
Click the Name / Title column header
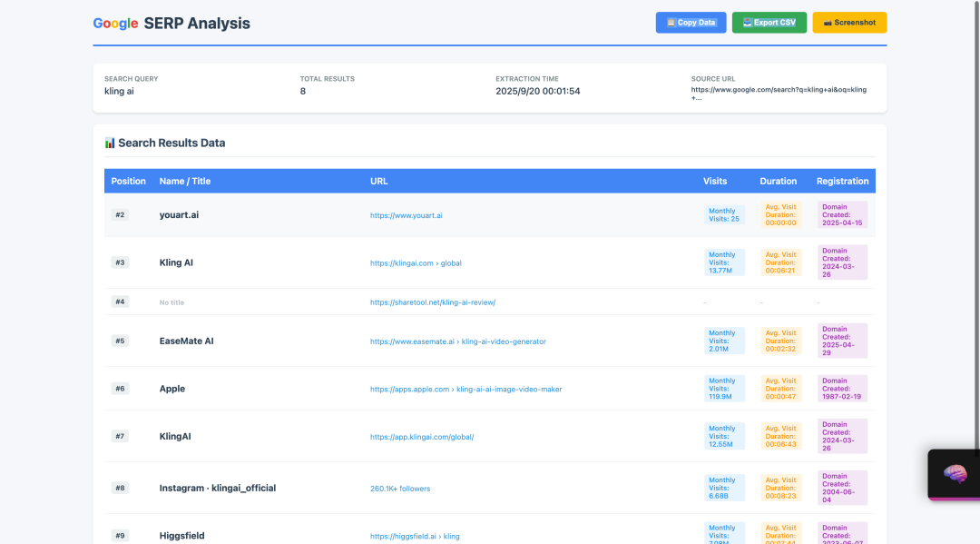pos(185,182)
